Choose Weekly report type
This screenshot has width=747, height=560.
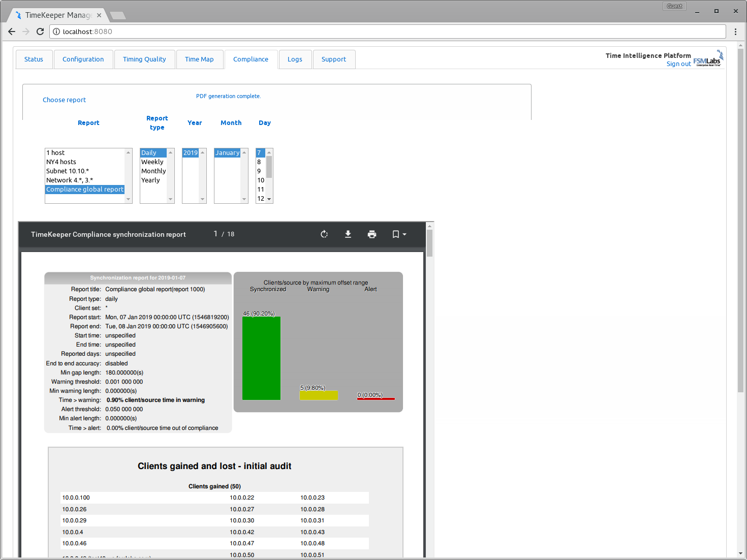[153, 162]
